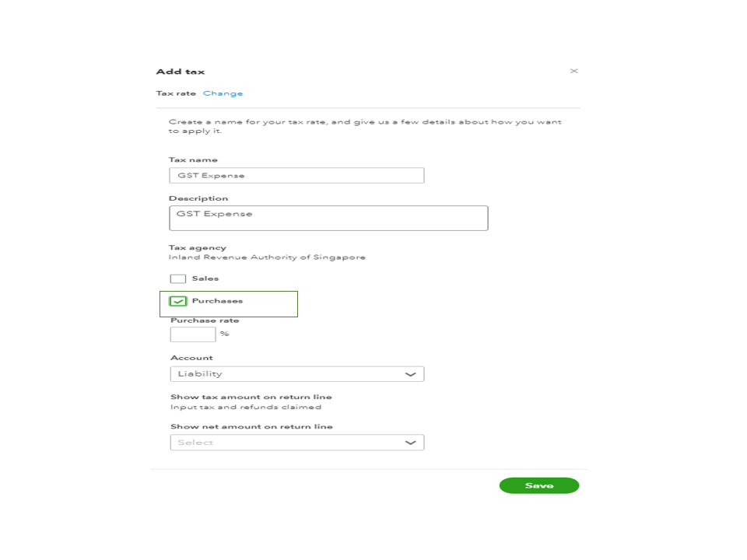Click the Inland Revenue Authority of Singapore text

coord(267,257)
